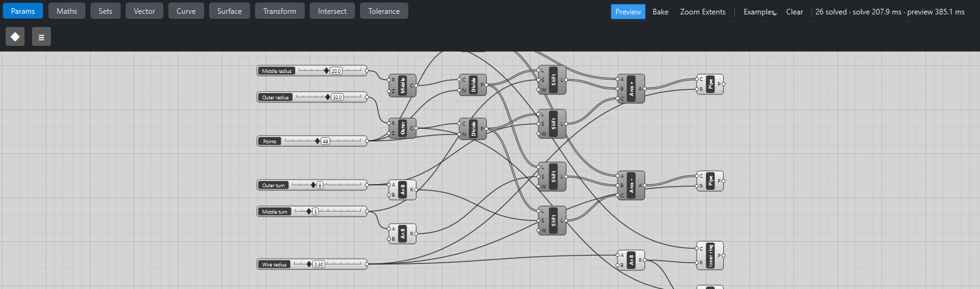Click the Outer radius slider output port
Viewport: 980px width, 289px height.
[367, 97]
